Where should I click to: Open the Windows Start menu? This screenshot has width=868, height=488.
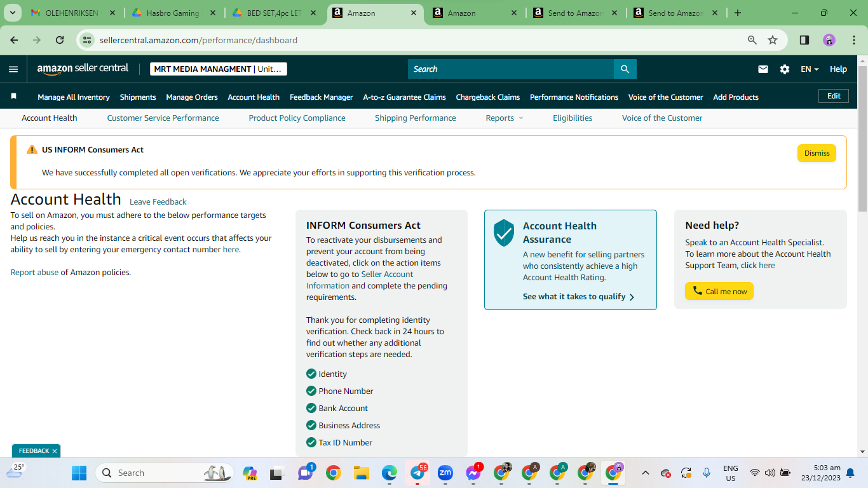click(x=79, y=473)
